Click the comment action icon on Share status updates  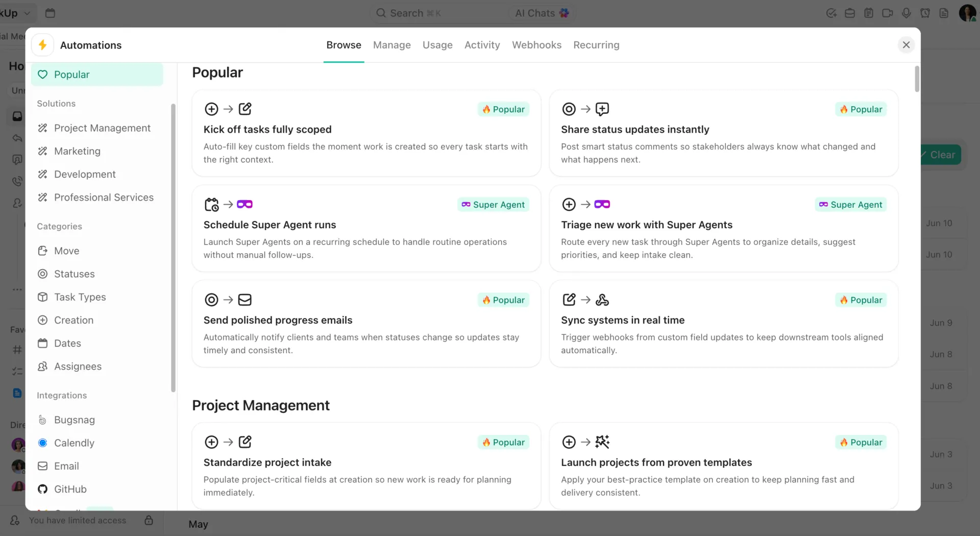tap(602, 109)
